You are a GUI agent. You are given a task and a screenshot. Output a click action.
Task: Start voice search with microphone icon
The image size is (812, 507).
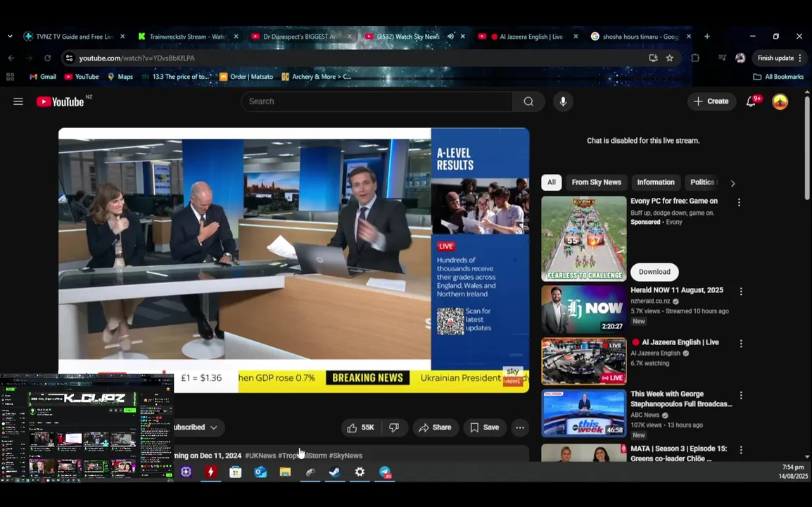(563, 101)
